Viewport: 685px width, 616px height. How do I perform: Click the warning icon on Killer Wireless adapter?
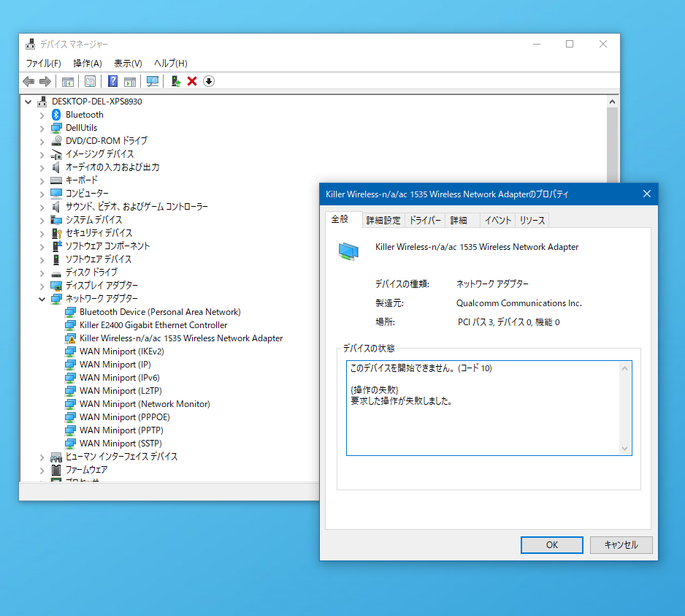pos(70,338)
